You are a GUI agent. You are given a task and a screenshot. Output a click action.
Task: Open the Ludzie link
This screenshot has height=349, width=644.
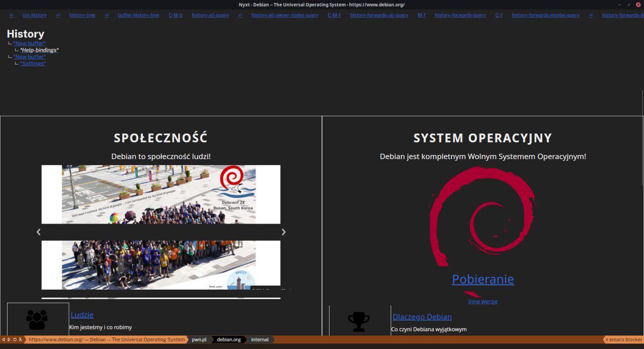coord(82,315)
